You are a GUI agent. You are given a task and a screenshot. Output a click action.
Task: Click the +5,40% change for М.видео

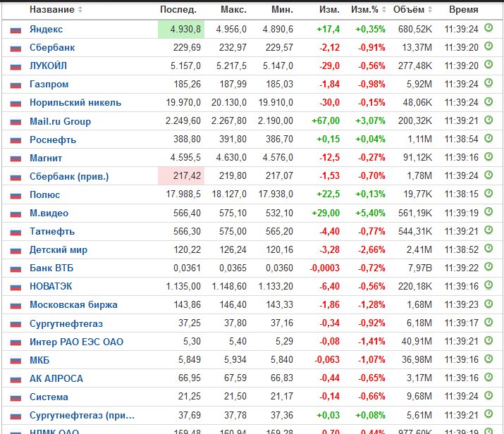click(x=370, y=213)
